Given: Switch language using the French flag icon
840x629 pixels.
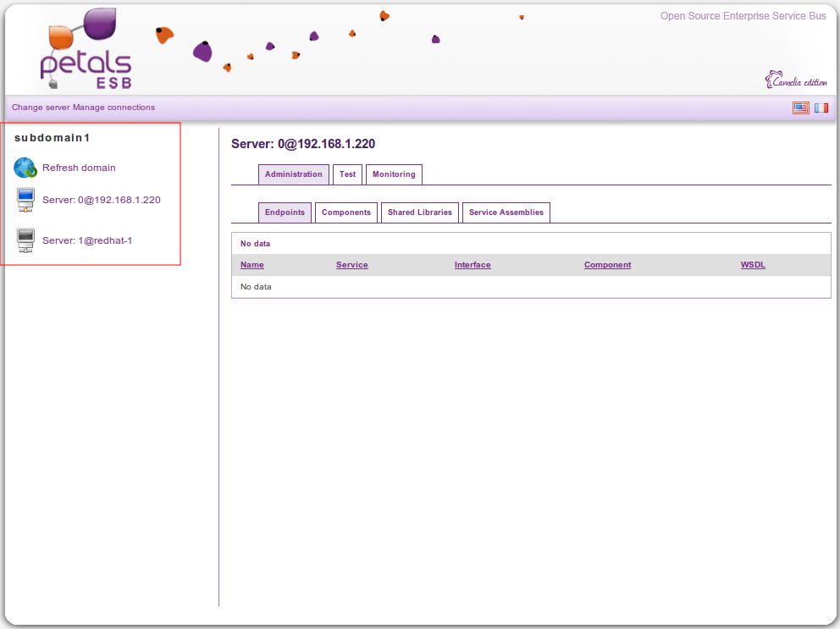Looking at the screenshot, I should (821, 108).
